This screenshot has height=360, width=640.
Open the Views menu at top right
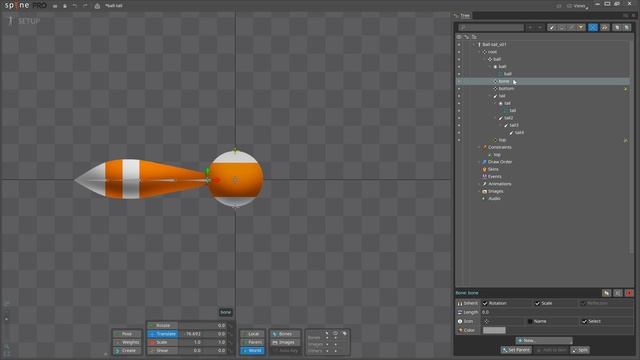tap(577, 6)
